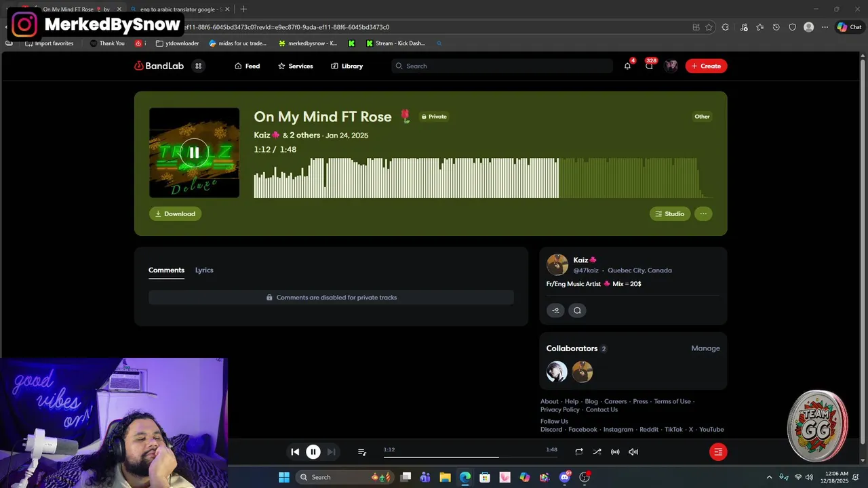Go to the Feed tab
The height and width of the screenshot is (488, 868).
coord(247,66)
